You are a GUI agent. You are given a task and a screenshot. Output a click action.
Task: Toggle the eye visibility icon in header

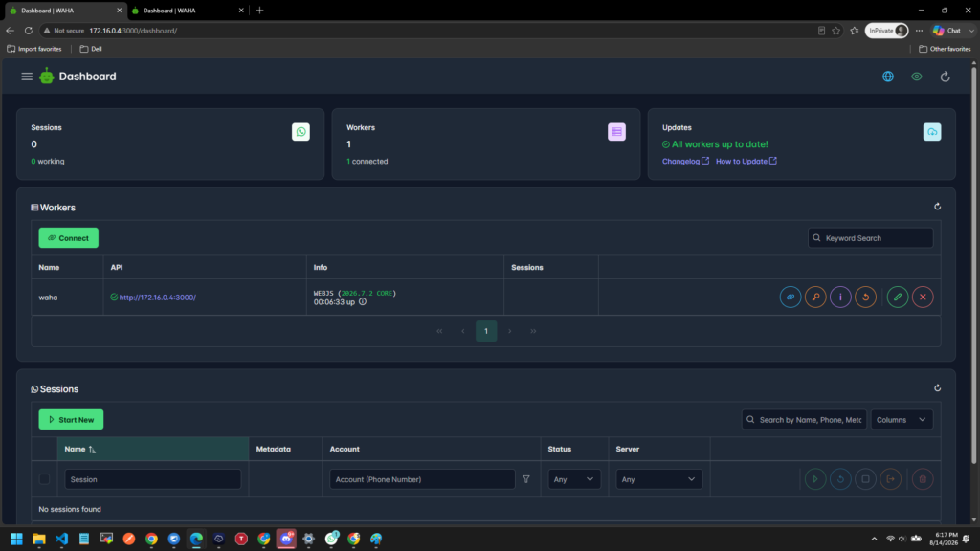pos(916,77)
